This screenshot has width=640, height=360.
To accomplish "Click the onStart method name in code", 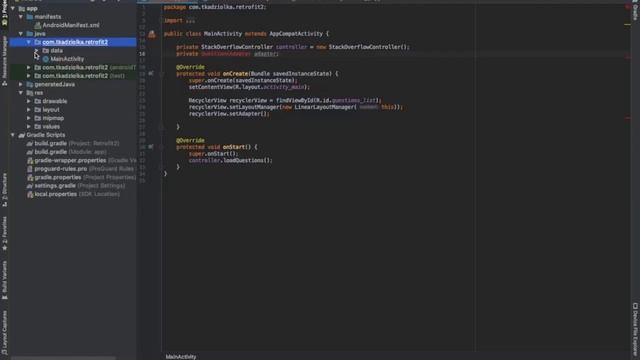I will click(233, 147).
